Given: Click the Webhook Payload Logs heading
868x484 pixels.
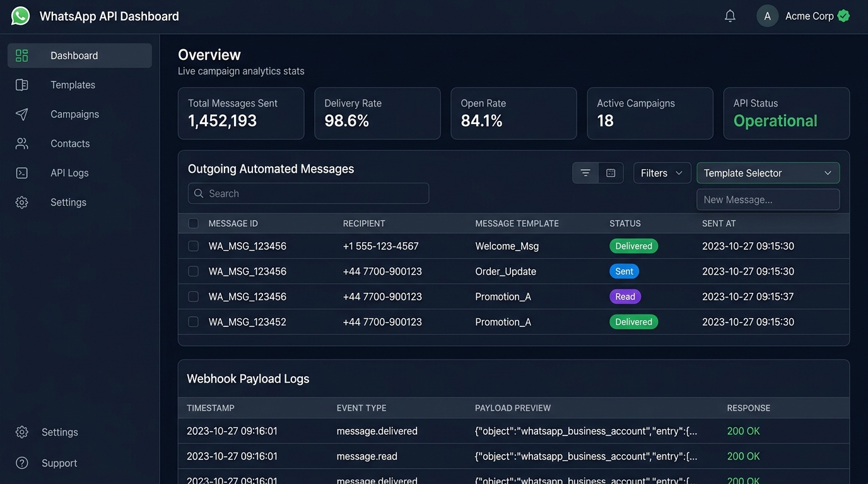Looking at the screenshot, I should (x=248, y=379).
